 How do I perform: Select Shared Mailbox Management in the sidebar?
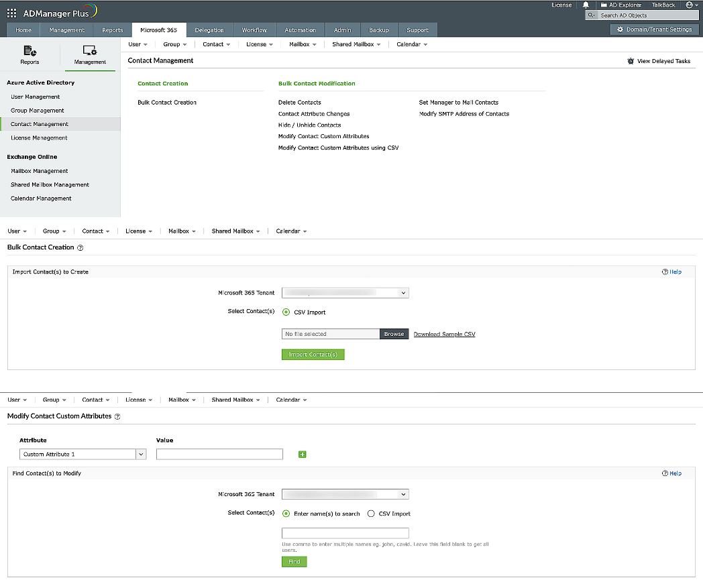click(x=50, y=184)
